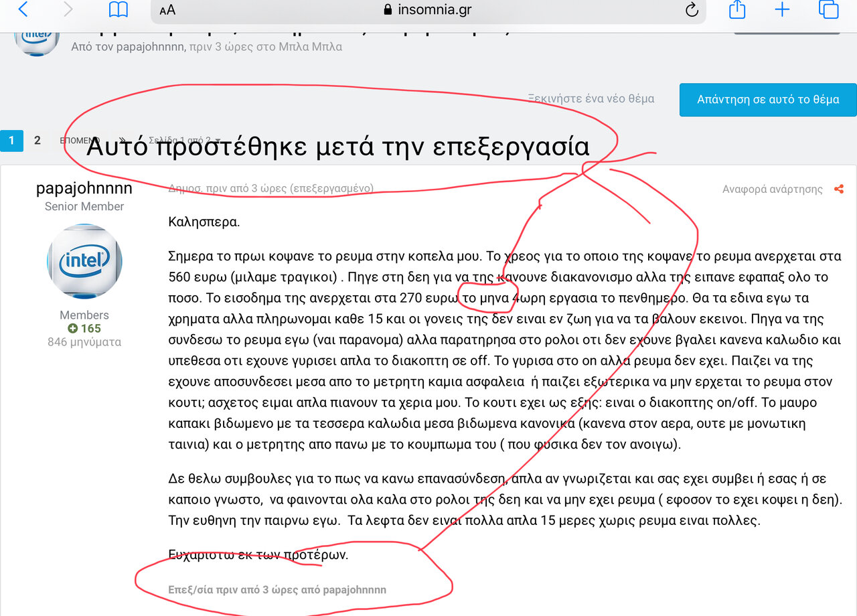This screenshot has width=857, height=616.
Task: Click the Επεξ/σία edit history note
Action: point(277,590)
